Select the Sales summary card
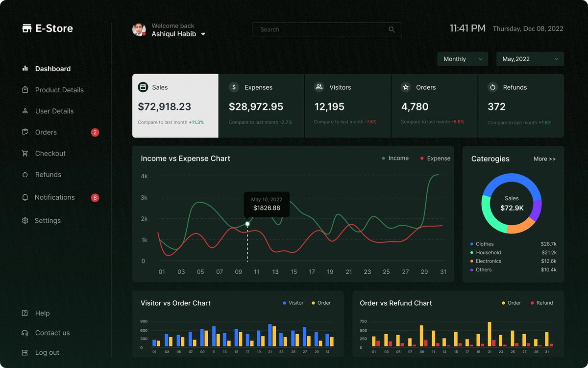588x368 pixels. tap(175, 106)
